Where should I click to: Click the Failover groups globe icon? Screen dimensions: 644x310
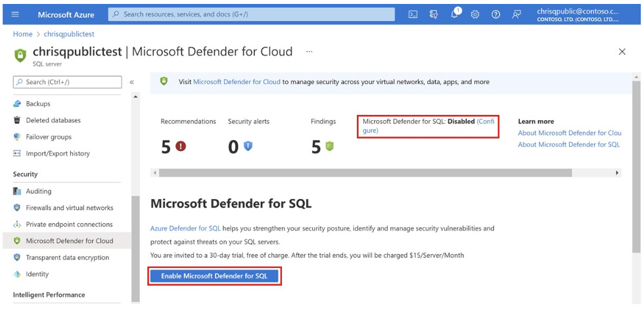pos(17,137)
